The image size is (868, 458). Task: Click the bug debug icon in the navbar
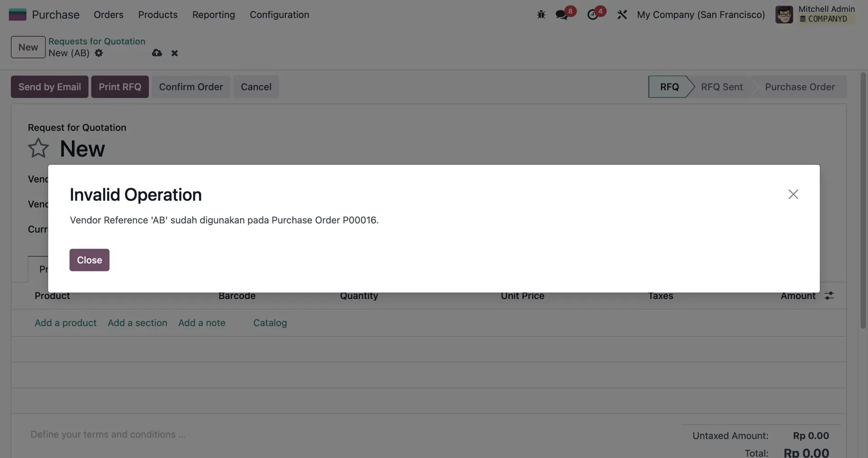click(x=541, y=14)
